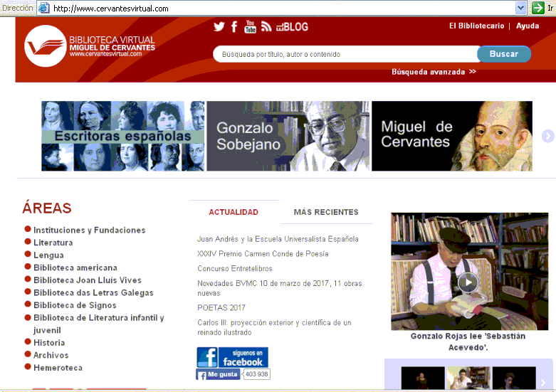Open Biblioteca Joan Lluís Vives
The width and height of the screenshot is (556, 392).
pos(88,280)
